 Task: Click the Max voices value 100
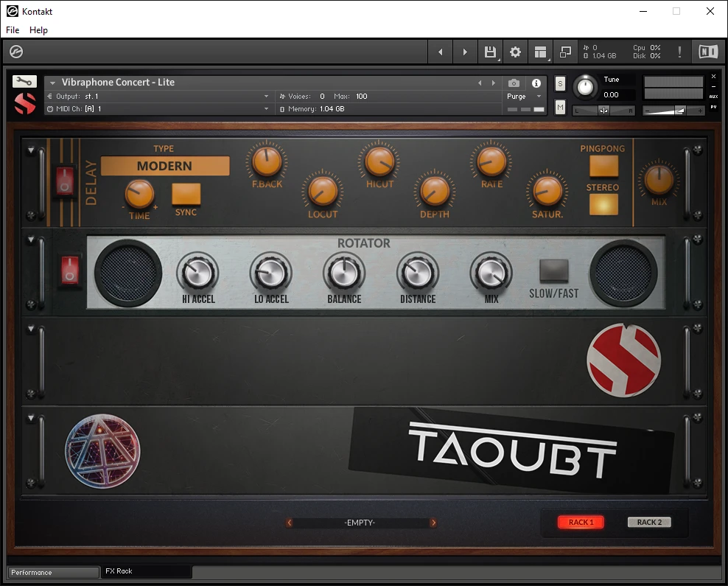(x=362, y=96)
